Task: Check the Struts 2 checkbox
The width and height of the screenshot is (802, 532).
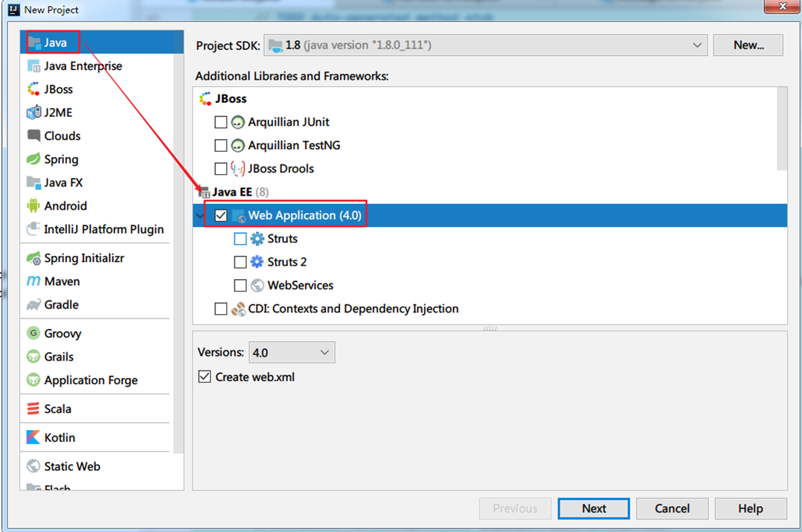Action: 240,262
